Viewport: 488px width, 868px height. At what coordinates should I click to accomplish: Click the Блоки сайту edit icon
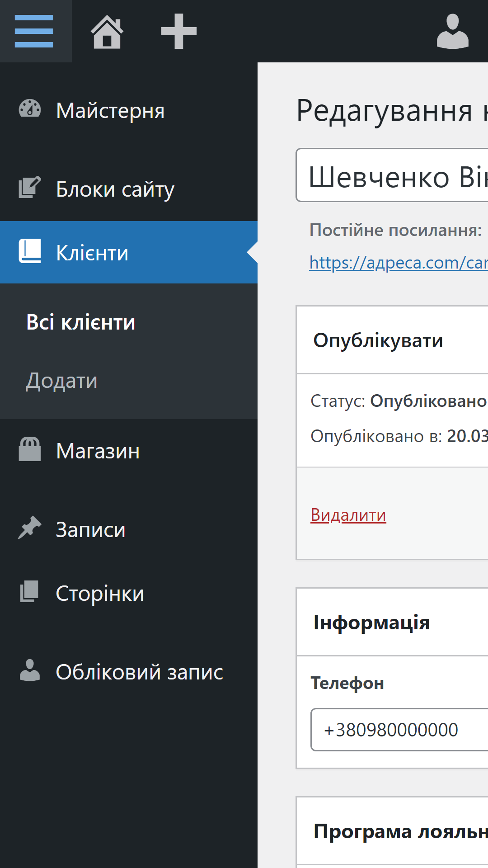(30, 188)
